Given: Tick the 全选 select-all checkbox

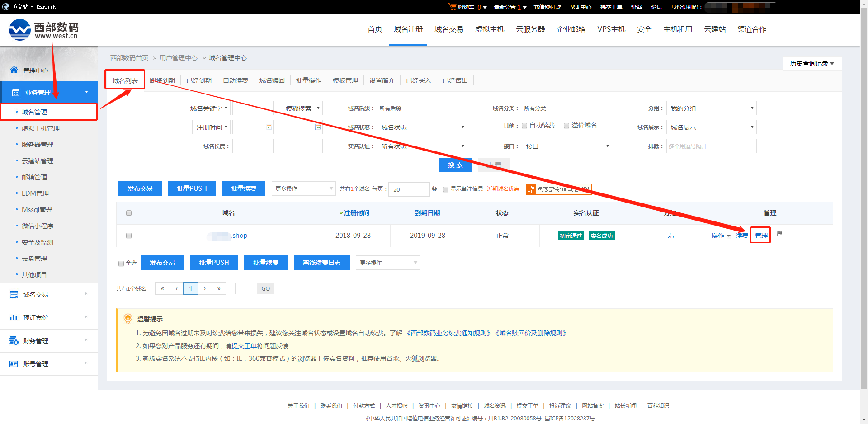Looking at the screenshot, I should pos(121,263).
